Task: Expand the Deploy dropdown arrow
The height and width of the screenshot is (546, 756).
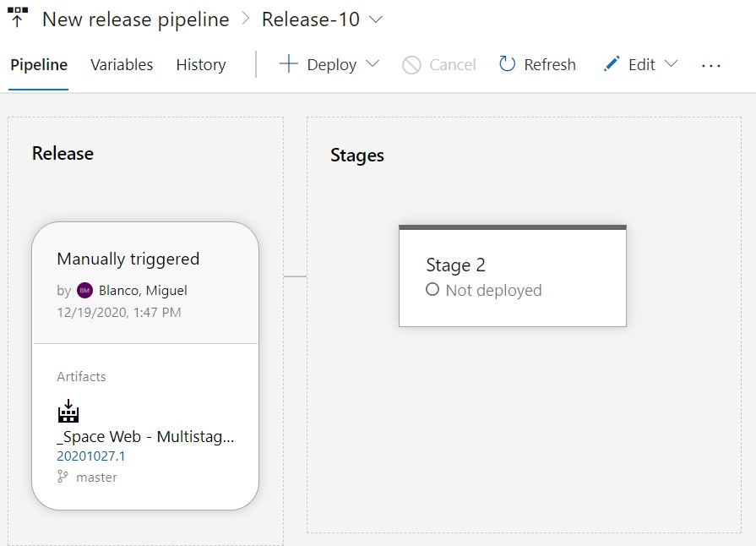Action: click(x=373, y=64)
